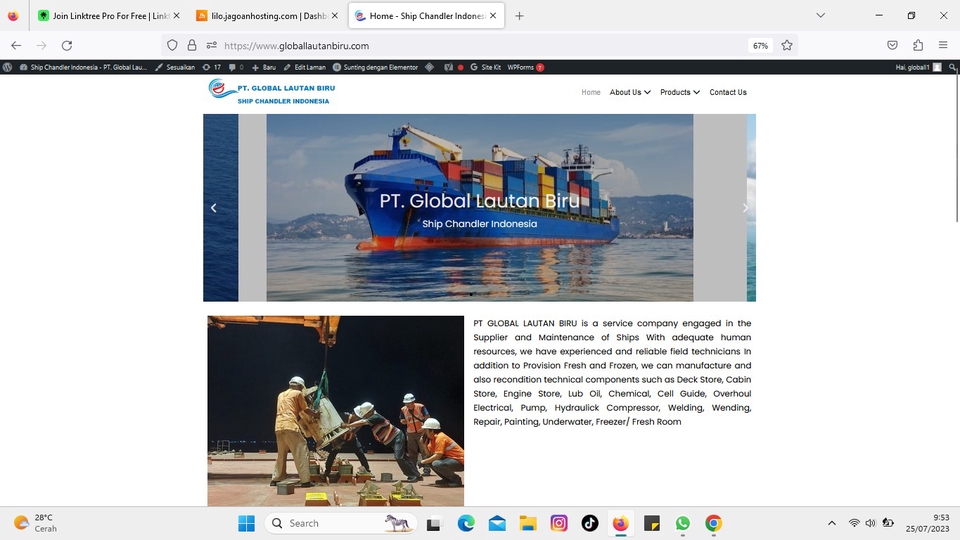Image resolution: width=960 pixels, height=540 pixels.
Task: Expand the Products dropdown menu
Action: tap(680, 92)
